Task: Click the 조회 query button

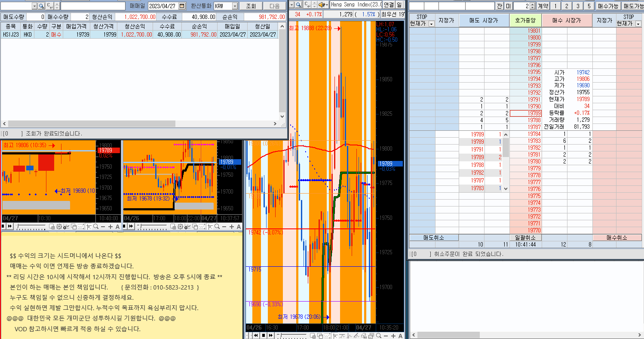Action: (251, 6)
